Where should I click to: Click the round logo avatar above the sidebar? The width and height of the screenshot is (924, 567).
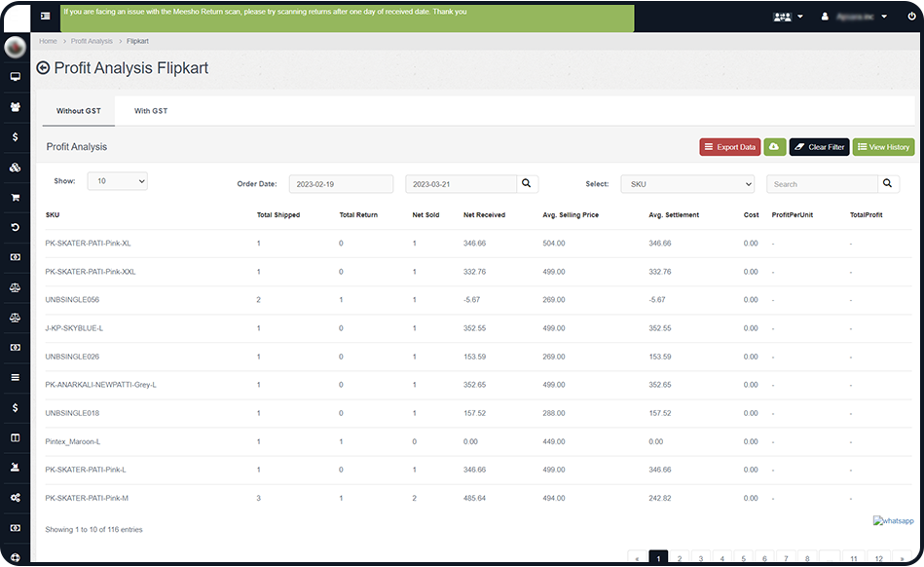point(16,47)
